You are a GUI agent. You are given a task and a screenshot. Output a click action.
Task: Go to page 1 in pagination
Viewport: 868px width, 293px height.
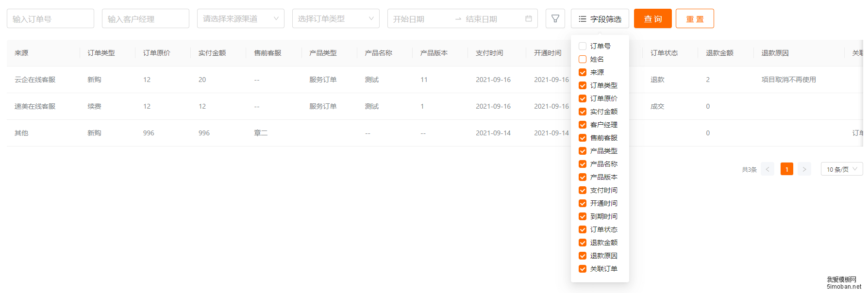(787, 169)
